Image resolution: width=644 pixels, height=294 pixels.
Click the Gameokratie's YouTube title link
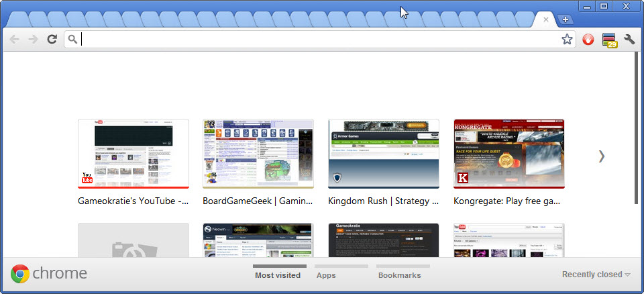[133, 201]
